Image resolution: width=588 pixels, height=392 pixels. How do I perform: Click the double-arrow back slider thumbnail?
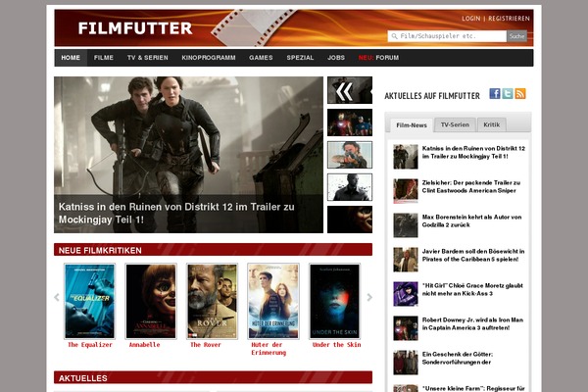click(350, 90)
